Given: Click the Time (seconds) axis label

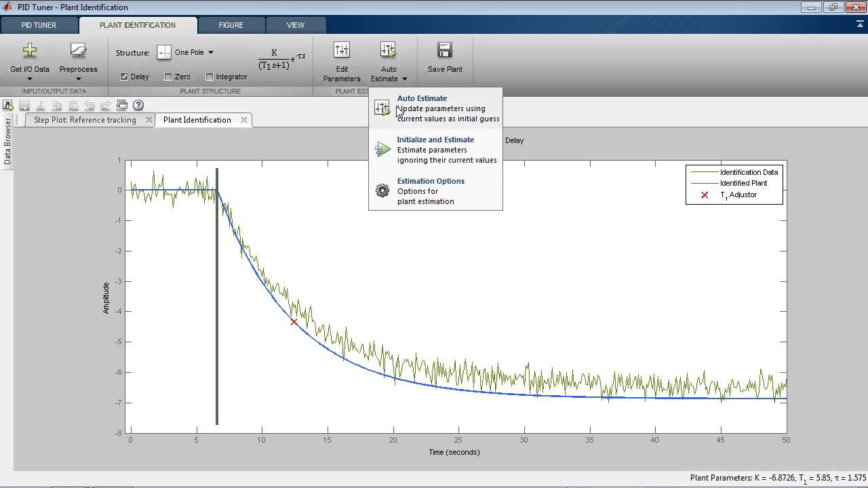Looking at the screenshot, I should tap(454, 452).
